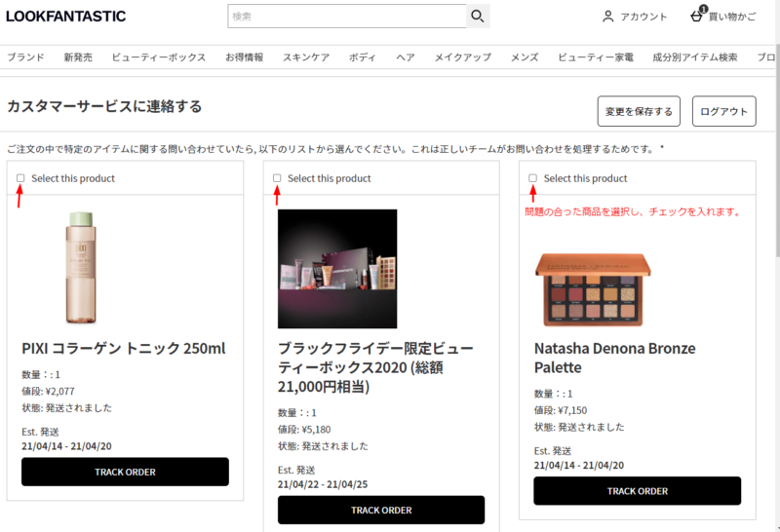Open the ボディ menu

[362, 57]
